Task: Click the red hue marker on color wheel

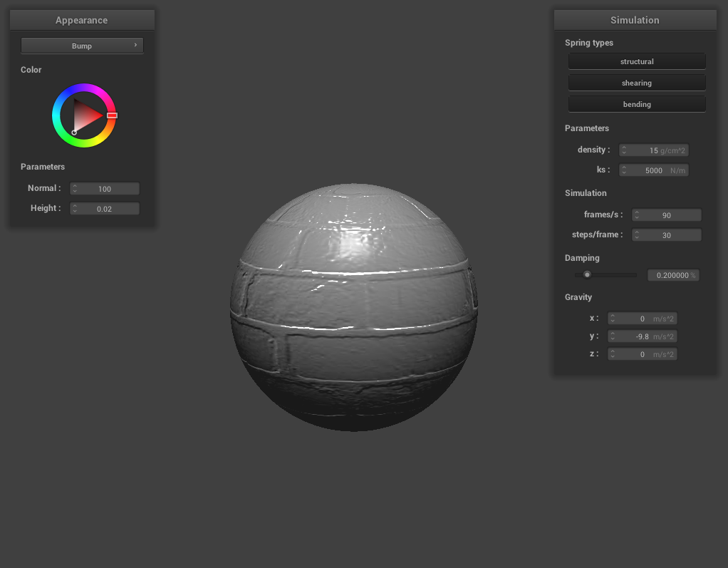Action: (112, 115)
